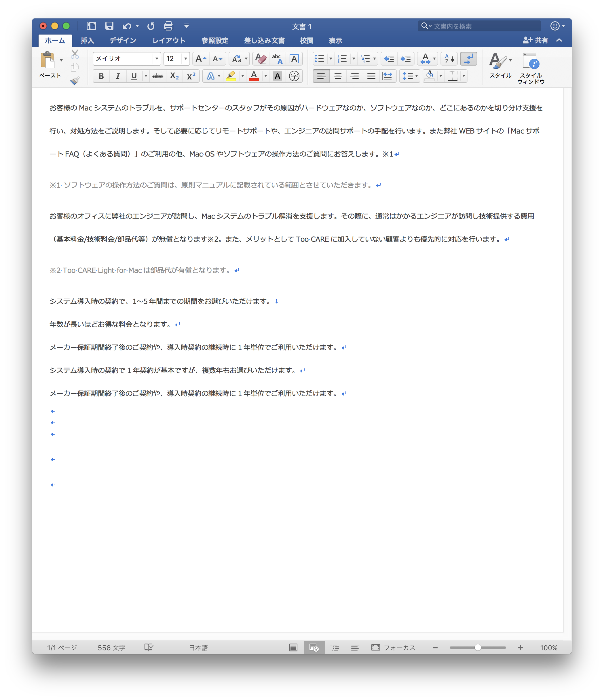Apply subscript formatting
This screenshot has width=604, height=700.
(174, 76)
